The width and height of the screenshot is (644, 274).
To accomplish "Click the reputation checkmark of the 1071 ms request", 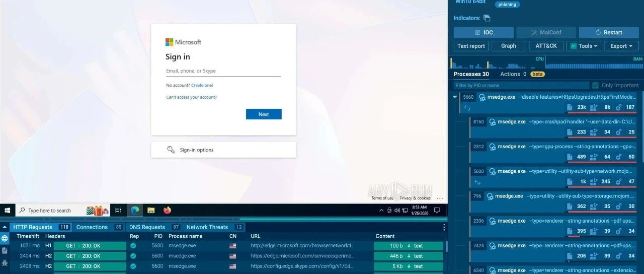I will coord(133,246).
